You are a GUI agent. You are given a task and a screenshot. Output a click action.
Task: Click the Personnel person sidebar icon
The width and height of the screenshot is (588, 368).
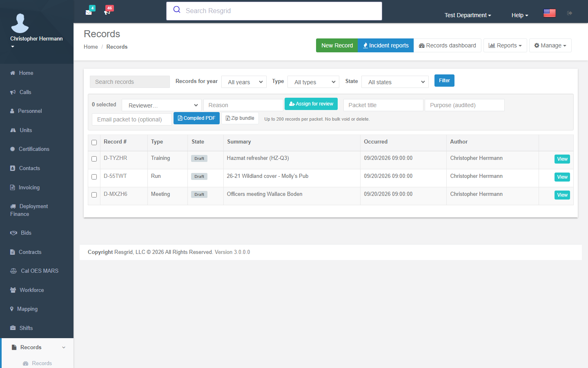click(x=12, y=111)
